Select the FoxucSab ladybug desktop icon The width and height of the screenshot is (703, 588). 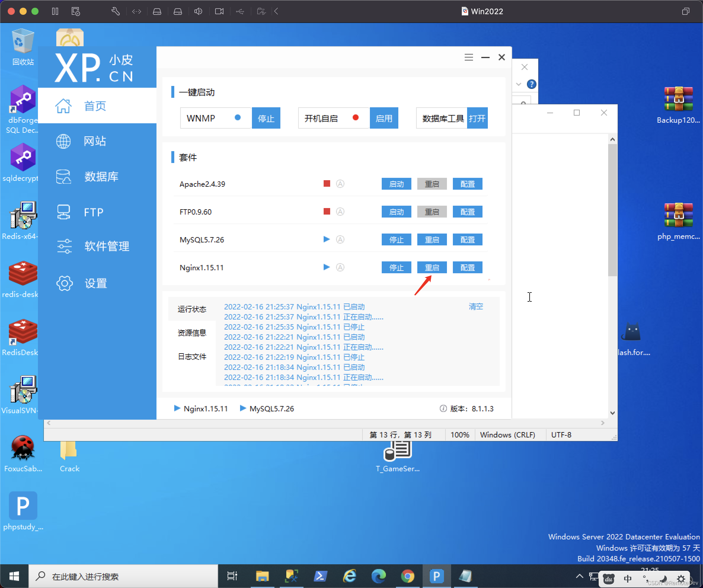click(23, 454)
